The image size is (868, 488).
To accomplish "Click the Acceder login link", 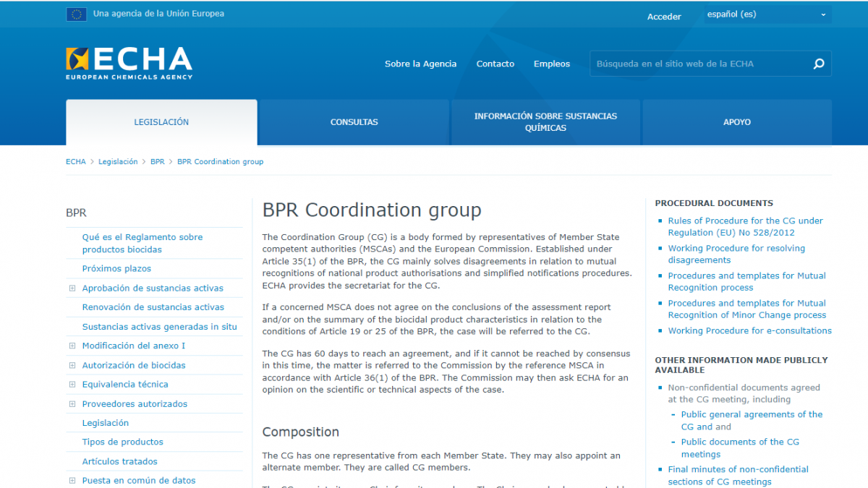I will 663,17.
